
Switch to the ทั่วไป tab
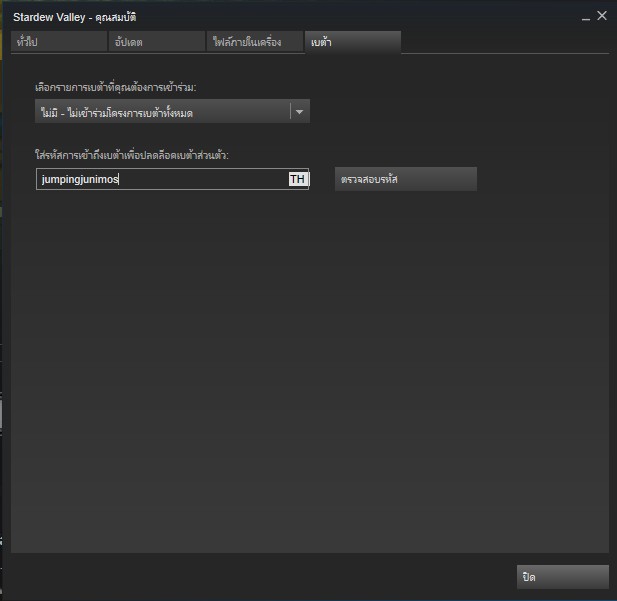click(x=59, y=42)
